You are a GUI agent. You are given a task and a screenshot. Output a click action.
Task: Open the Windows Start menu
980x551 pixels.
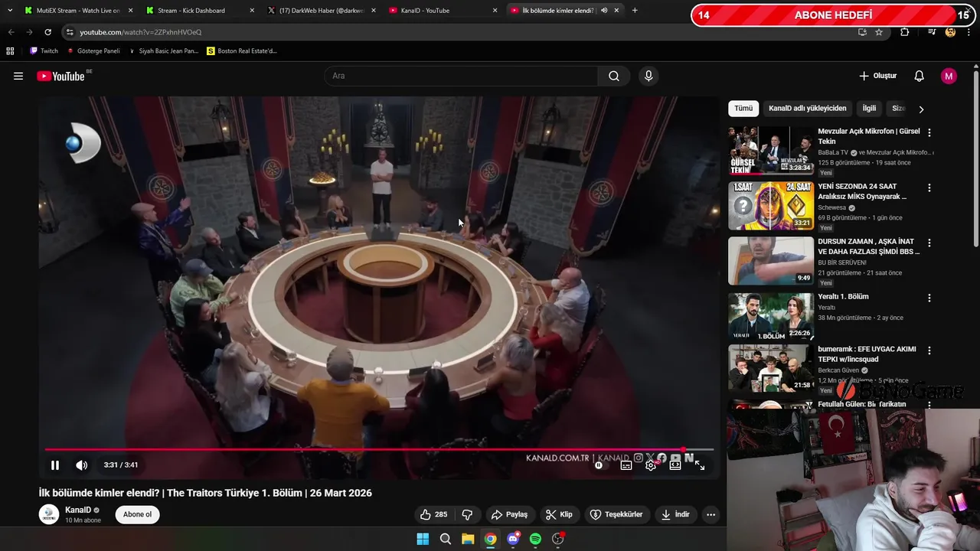423,539
